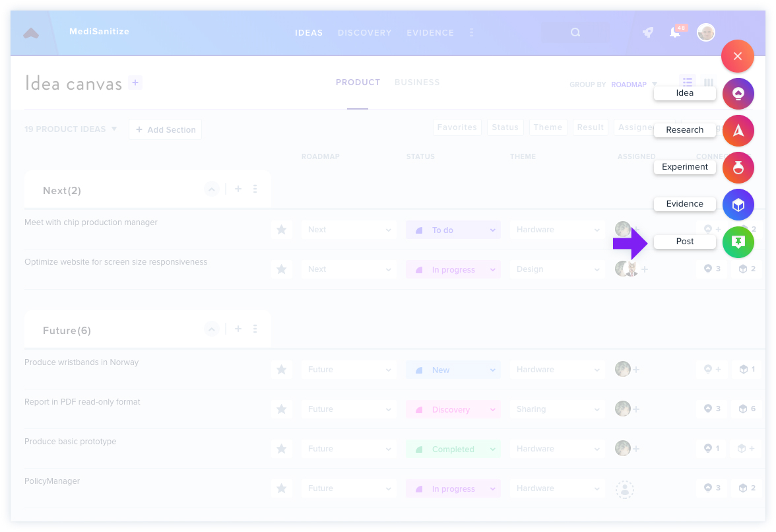Click the Post label button
The image size is (776, 532).
684,242
